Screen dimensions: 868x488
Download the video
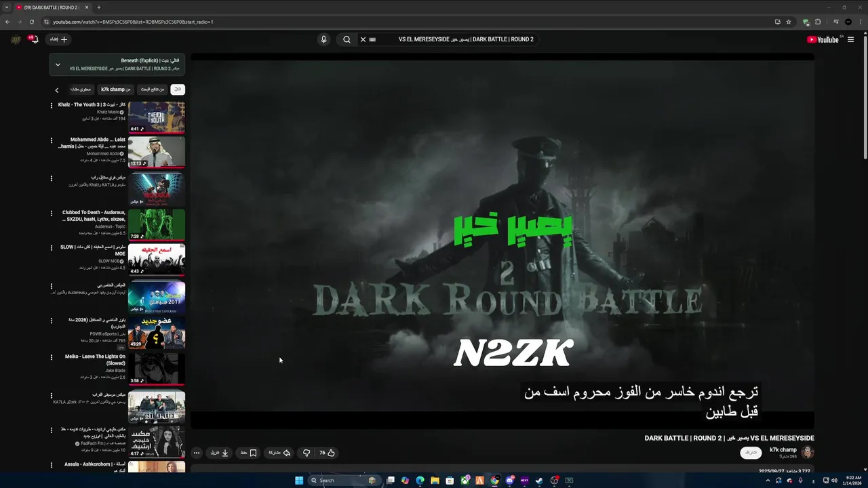pyautogui.click(x=220, y=453)
